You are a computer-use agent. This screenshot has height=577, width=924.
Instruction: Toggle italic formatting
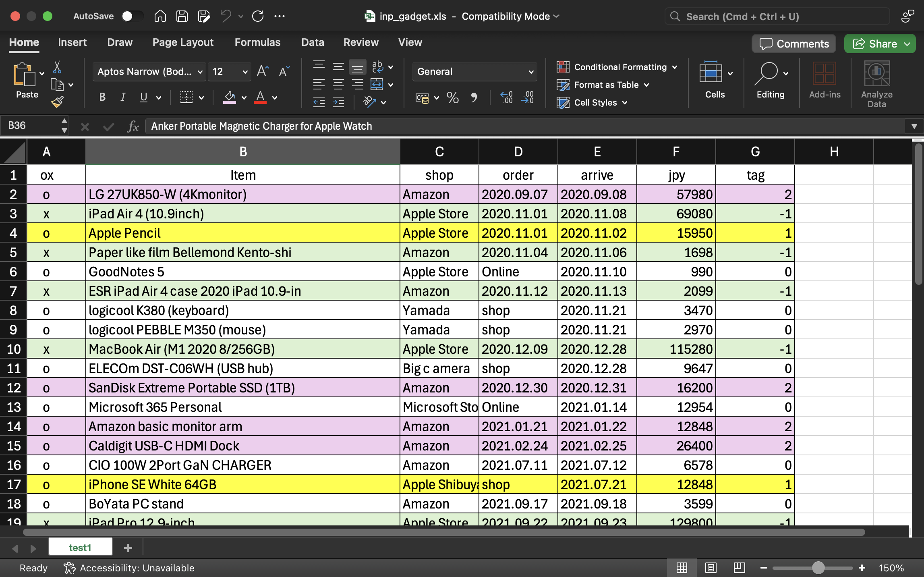(123, 97)
